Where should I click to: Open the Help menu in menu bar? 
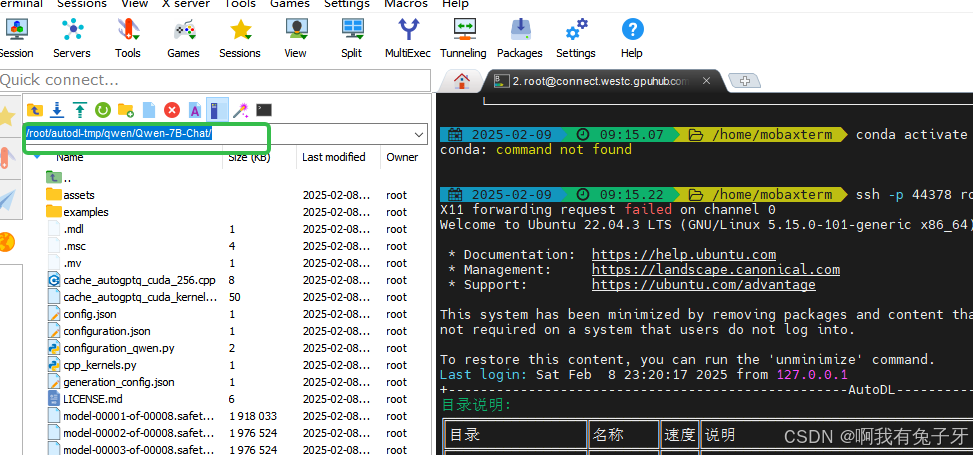point(455,4)
